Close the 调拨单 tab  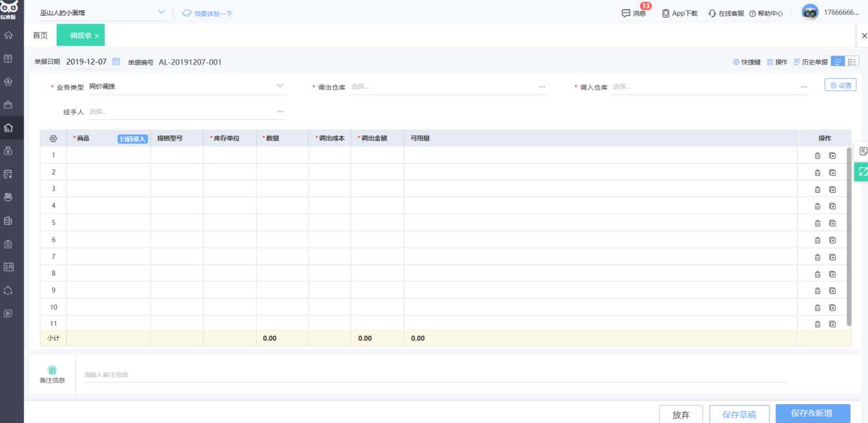click(x=96, y=36)
